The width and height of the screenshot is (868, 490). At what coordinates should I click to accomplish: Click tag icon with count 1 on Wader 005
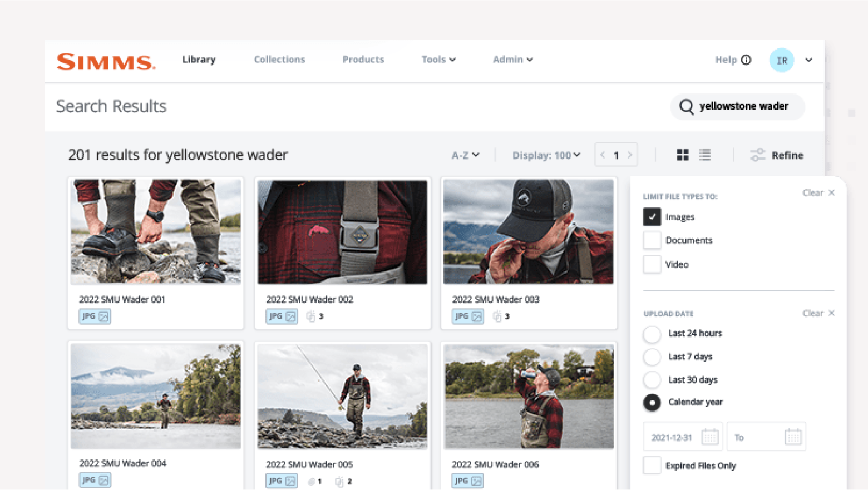312,482
